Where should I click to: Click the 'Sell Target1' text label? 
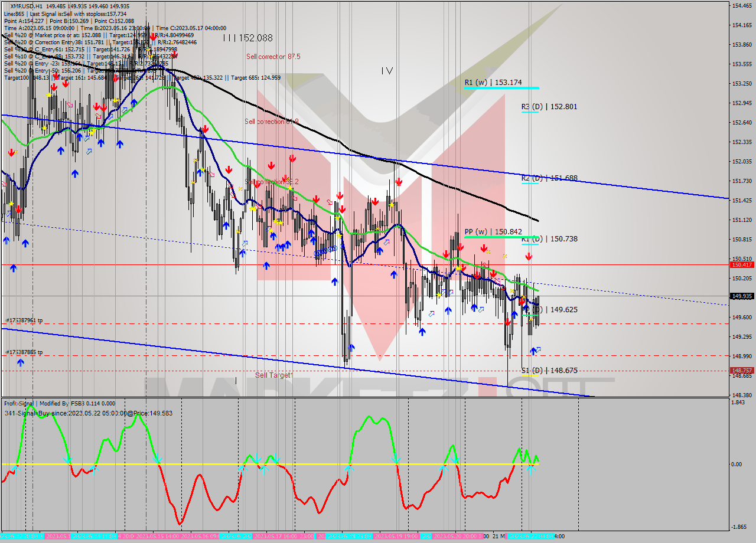[273, 374]
